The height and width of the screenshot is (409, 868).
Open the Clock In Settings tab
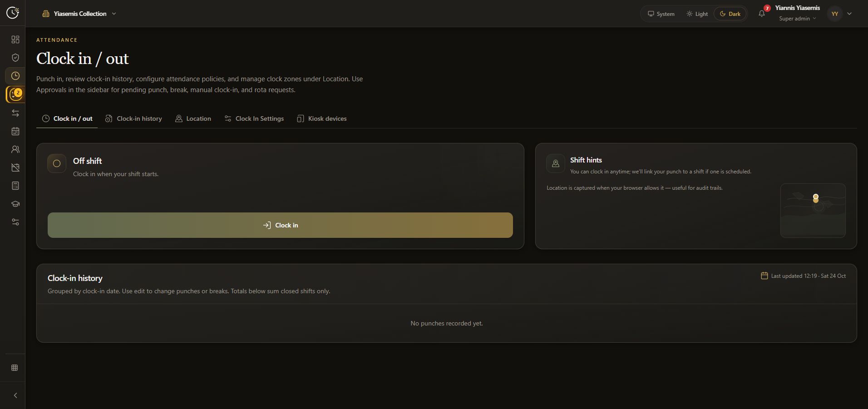pyautogui.click(x=254, y=118)
